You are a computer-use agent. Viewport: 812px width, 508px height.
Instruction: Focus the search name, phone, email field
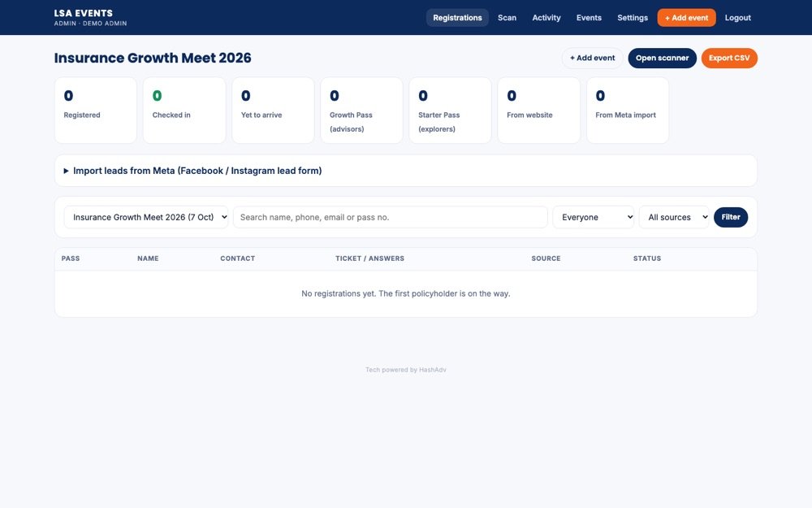tap(390, 217)
